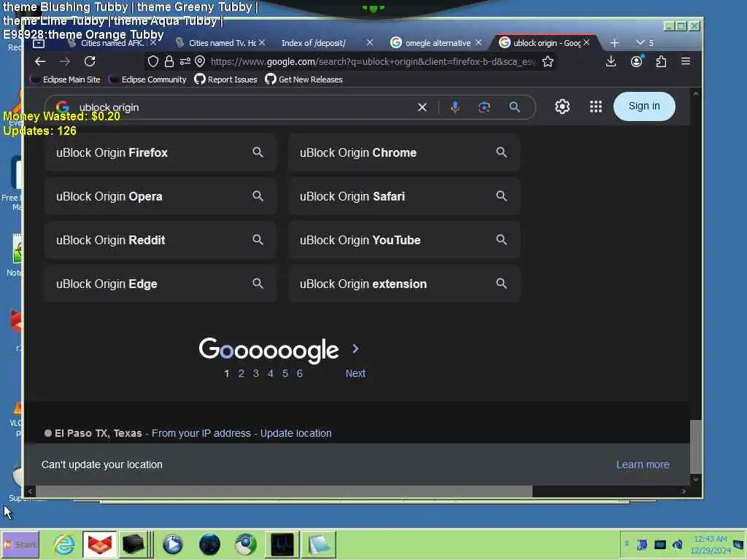Select the uBlock Origin Safari suggestion
This screenshot has height=560, width=747.
click(x=404, y=196)
